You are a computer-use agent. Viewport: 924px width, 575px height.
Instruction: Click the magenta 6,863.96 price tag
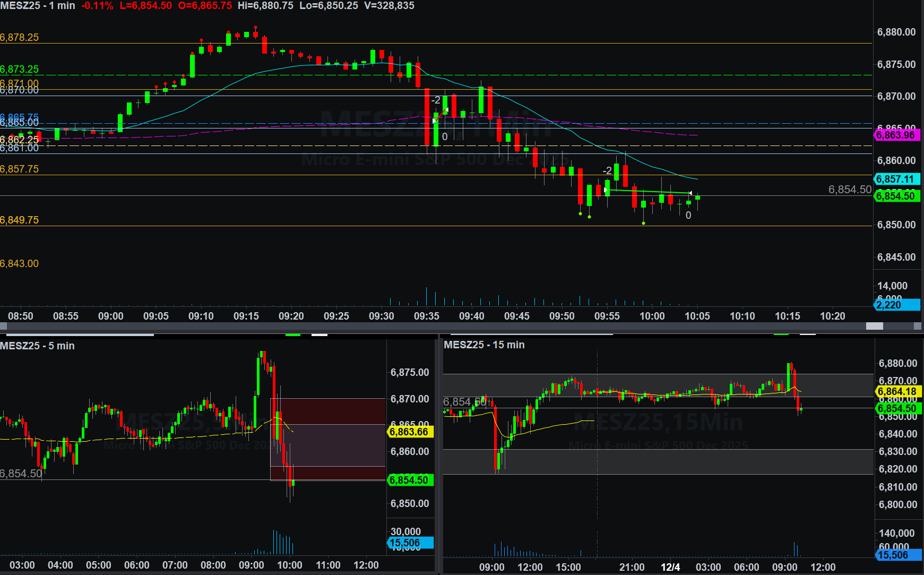coord(896,135)
